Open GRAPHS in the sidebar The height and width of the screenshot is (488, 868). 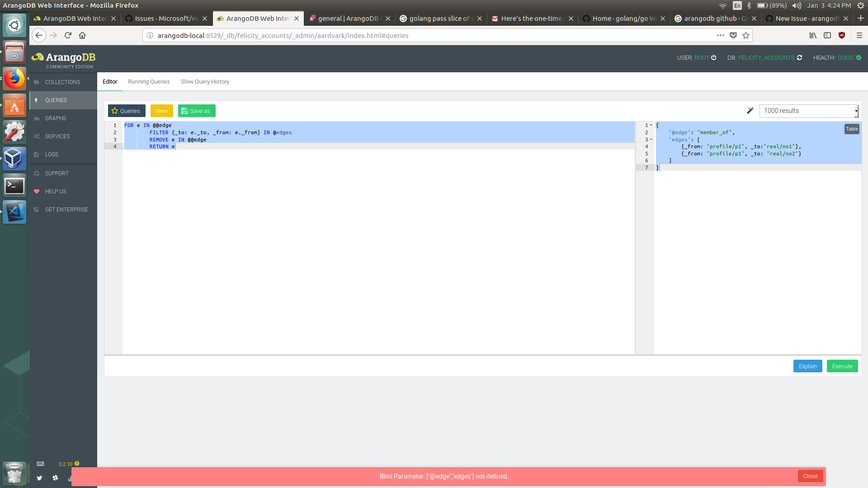click(x=63, y=118)
